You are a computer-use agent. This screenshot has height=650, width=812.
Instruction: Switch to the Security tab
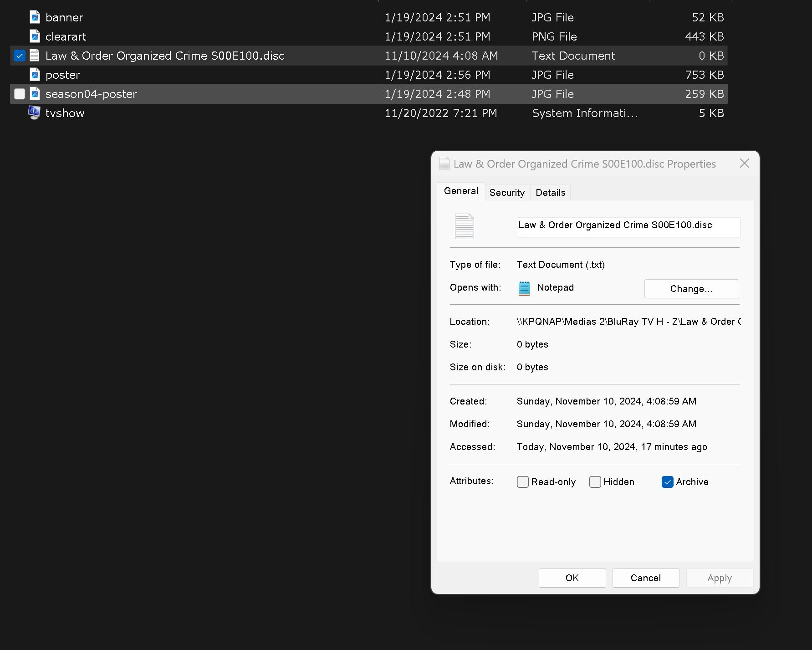coord(507,193)
